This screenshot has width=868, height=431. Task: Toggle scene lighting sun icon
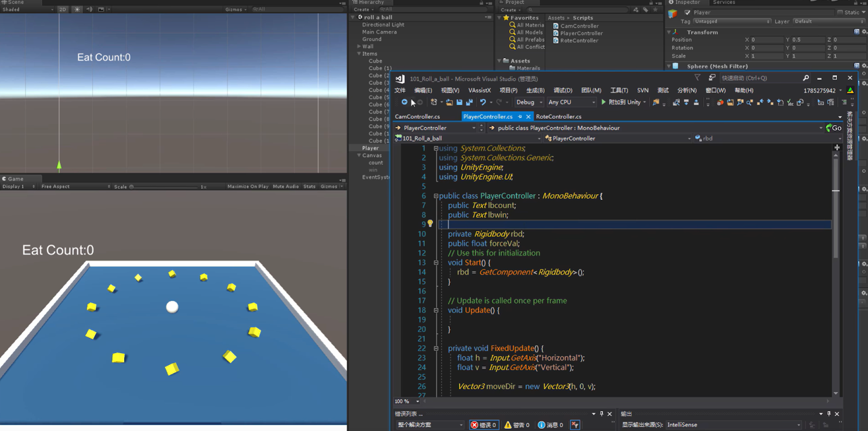coord(77,9)
